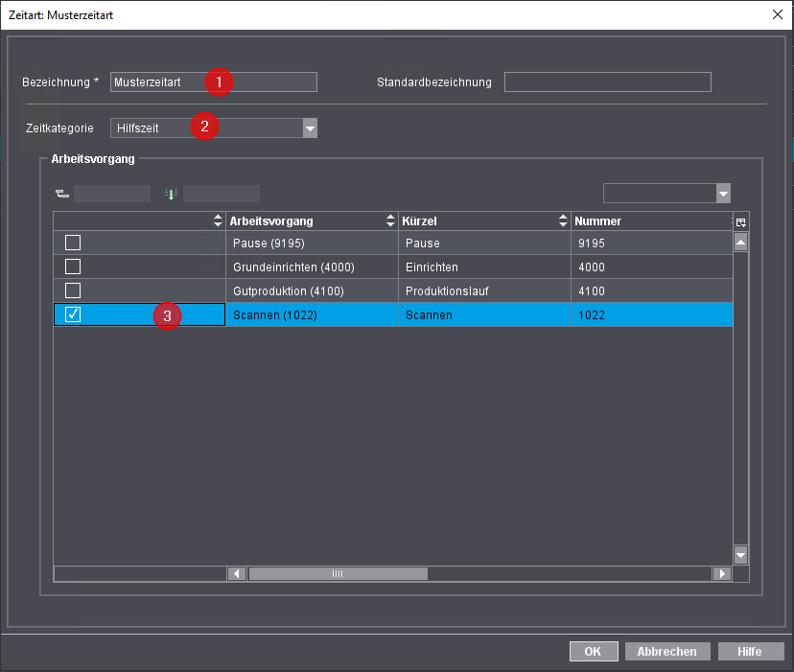The image size is (794, 672).
Task: Focus the Bezeichnung input field
Action: pyautogui.click(x=214, y=82)
